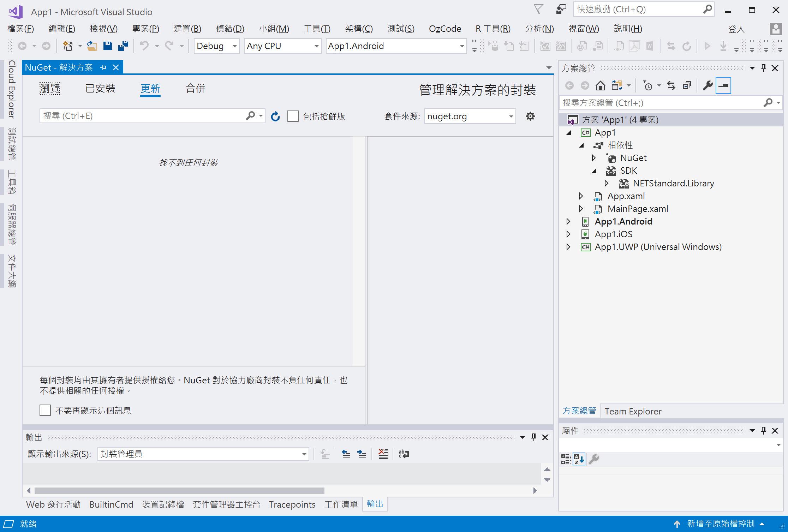The image size is (788, 532).
Task: Expand the NuGet dependencies node
Action: pyautogui.click(x=594, y=158)
